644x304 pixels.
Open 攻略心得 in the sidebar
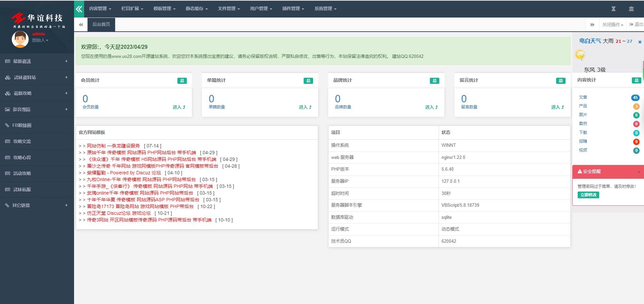[x=37, y=158]
